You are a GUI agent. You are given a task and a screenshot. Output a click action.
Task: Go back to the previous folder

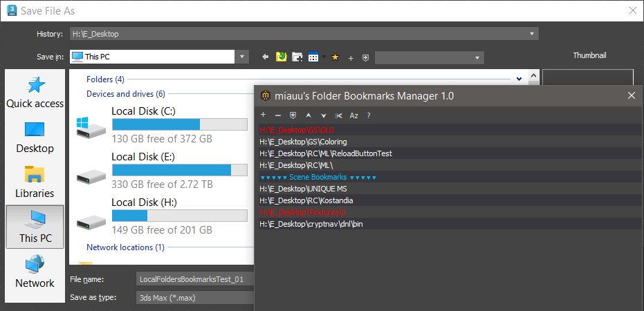pyautogui.click(x=266, y=57)
